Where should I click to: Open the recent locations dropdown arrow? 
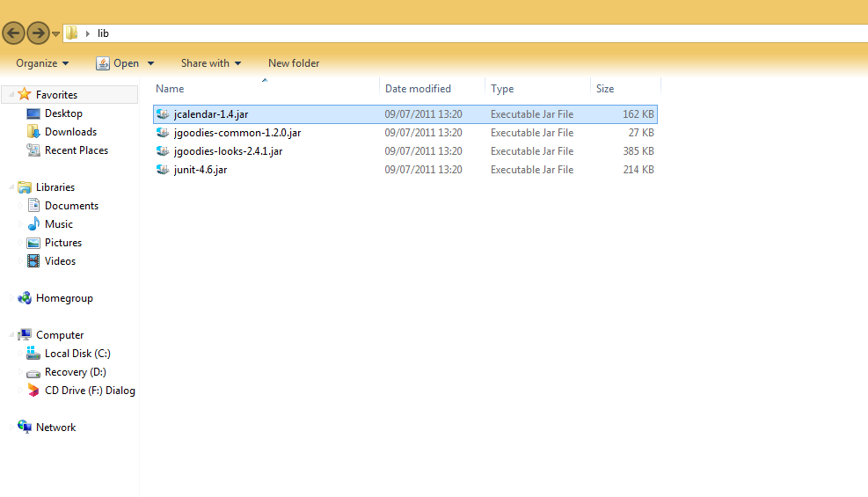pos(56,33)
